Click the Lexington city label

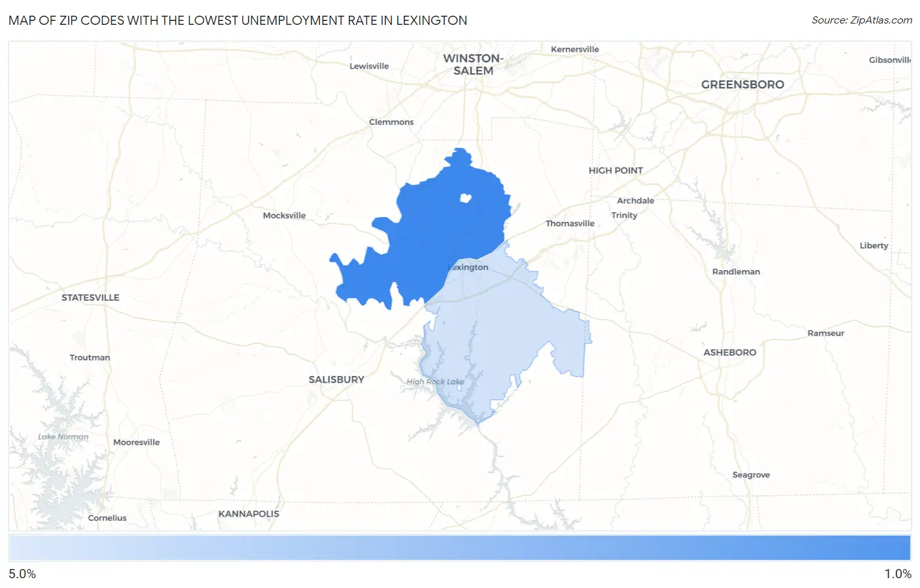coord(469,267)
